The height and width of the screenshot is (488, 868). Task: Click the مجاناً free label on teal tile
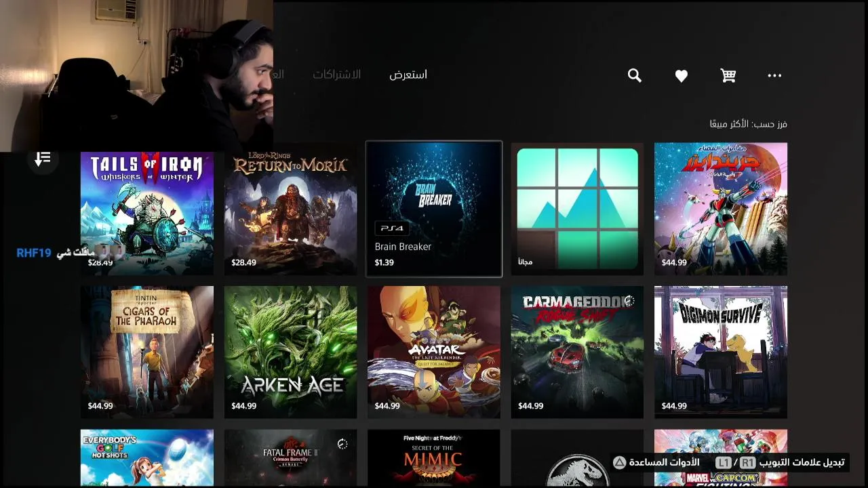tap(525, 262)
